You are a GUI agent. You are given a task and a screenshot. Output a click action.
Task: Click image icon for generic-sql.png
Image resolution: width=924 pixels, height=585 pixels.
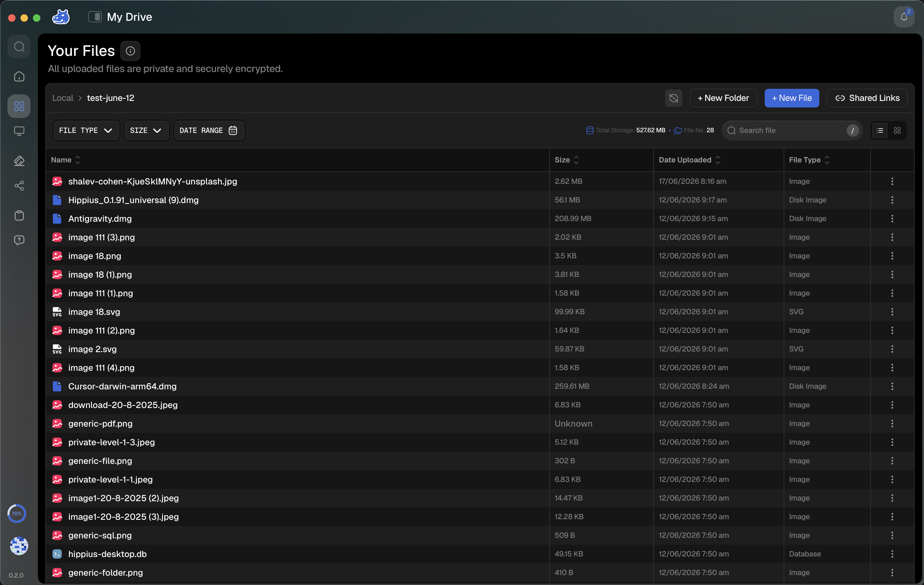click(x=57, y=535)
